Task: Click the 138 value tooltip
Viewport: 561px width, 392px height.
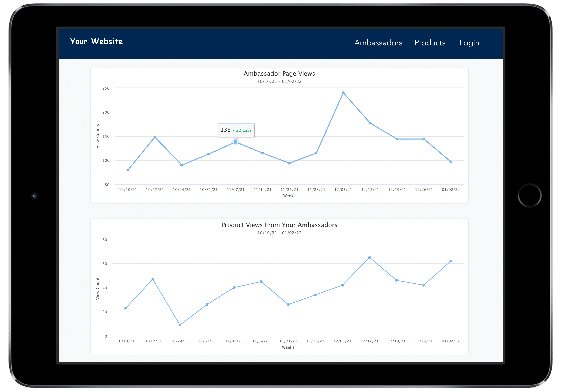Action: [236, 130]
